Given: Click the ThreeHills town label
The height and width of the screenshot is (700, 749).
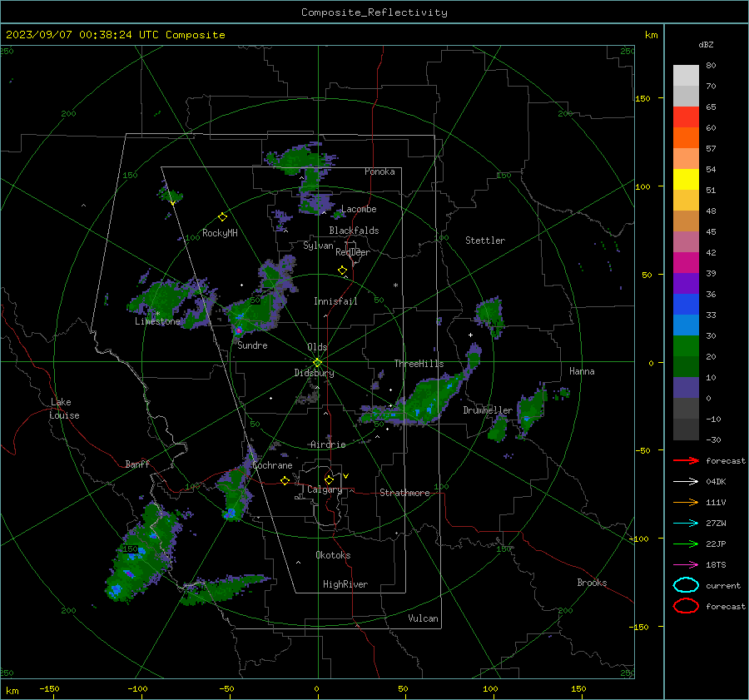Looking at the screenshot, I should 419,364.
